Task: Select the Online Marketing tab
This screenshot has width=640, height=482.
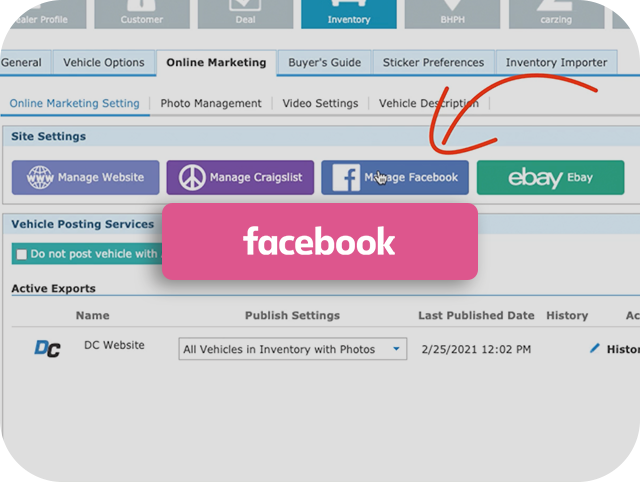Action: click(216, 62)
